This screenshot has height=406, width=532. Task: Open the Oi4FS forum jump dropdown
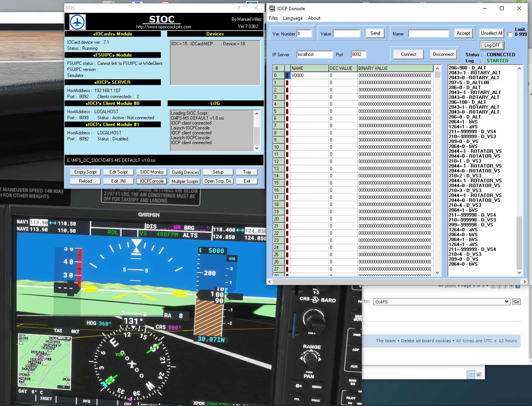[441, 301]
